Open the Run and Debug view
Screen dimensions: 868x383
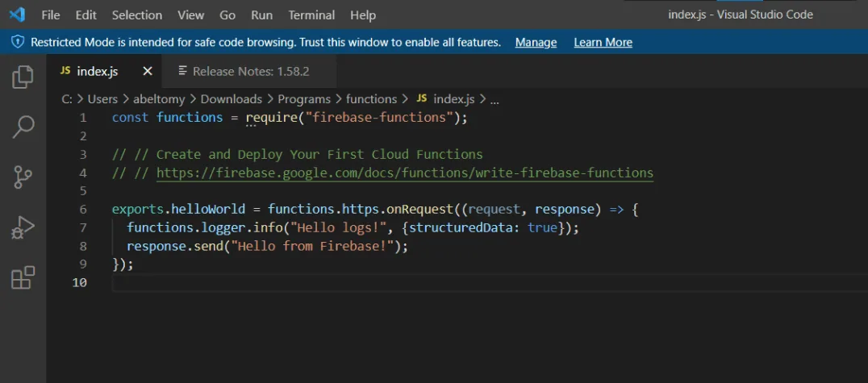coord(23,227)
